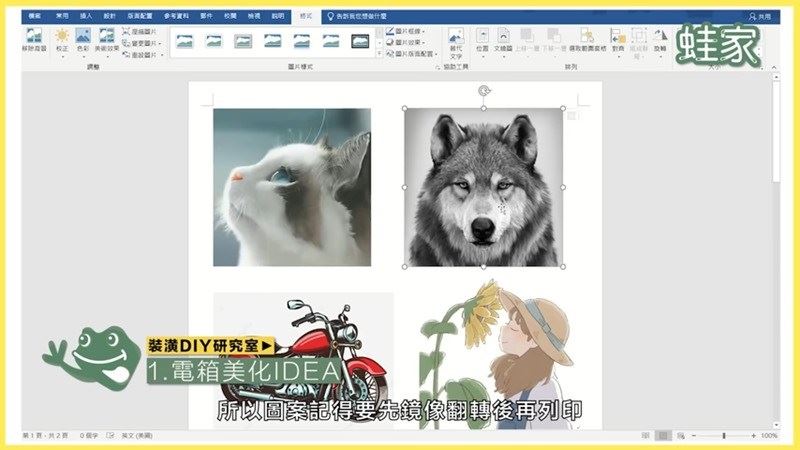Open the Corrections (校正) picture tool
Viewport: 800px width, 450px height.
63,40
